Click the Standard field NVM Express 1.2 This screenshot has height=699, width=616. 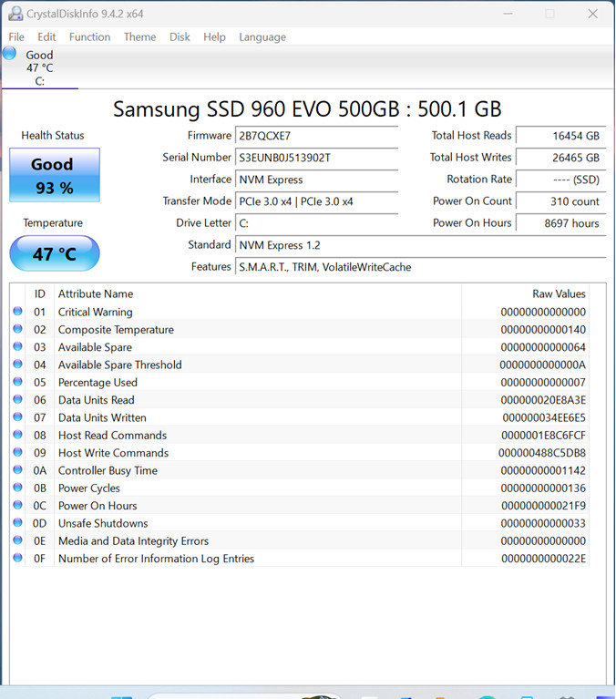pyautogui.click(x=420, y=245)
